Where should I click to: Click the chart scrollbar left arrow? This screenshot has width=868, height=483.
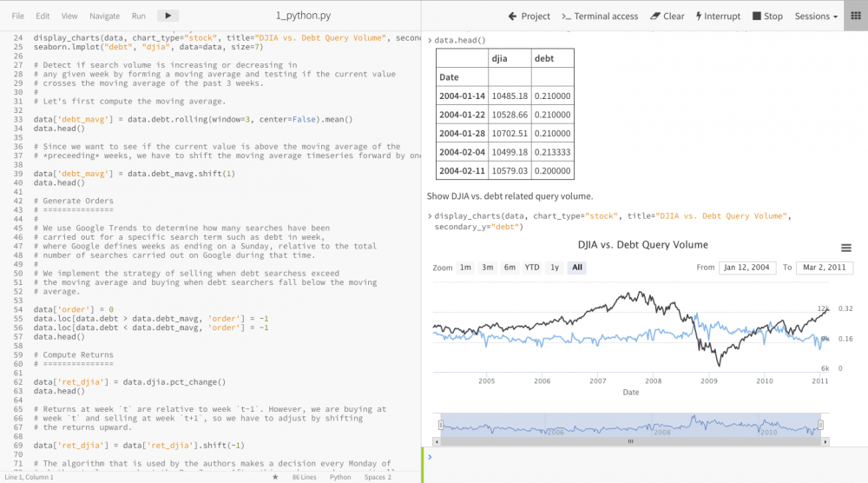pos(437,441)
